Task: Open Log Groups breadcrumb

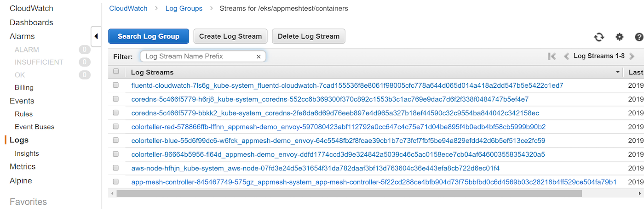Action: [184, 8]
